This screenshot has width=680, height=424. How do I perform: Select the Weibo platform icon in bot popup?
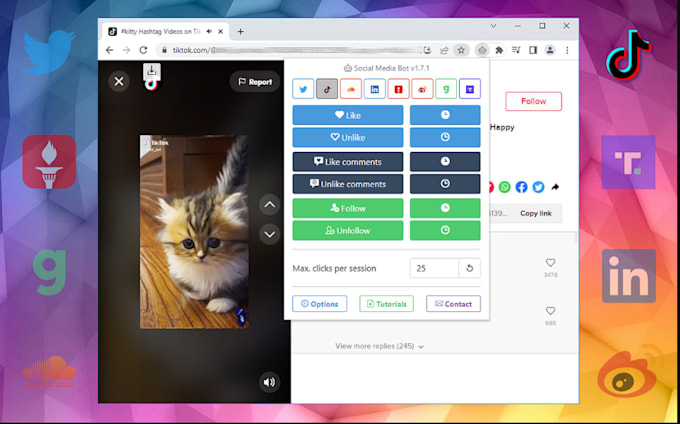pos(422,89)
